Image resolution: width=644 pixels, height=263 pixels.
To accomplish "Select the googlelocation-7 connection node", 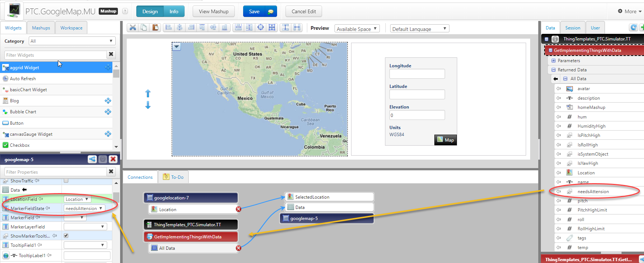I will (190, 198).
